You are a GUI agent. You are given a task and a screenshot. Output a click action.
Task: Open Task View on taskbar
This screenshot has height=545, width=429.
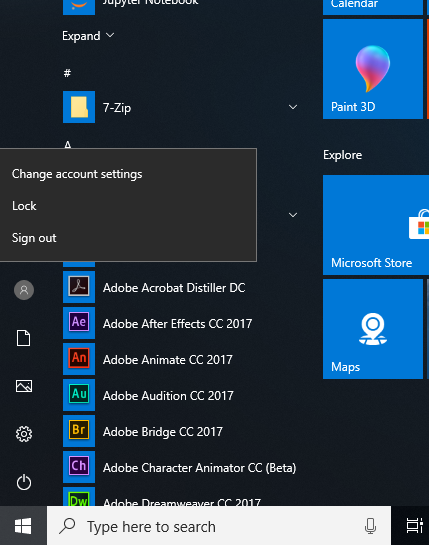coord(415,526)
